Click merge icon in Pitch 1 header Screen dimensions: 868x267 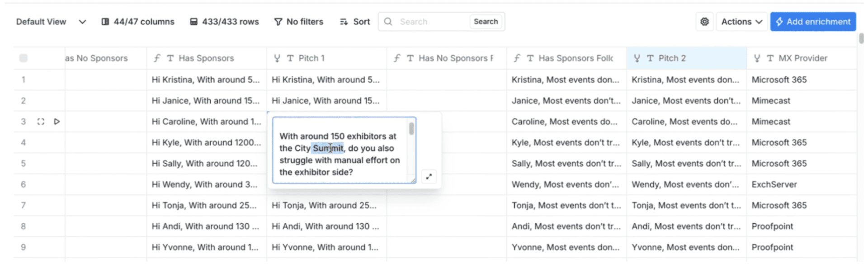click(277, 58)
